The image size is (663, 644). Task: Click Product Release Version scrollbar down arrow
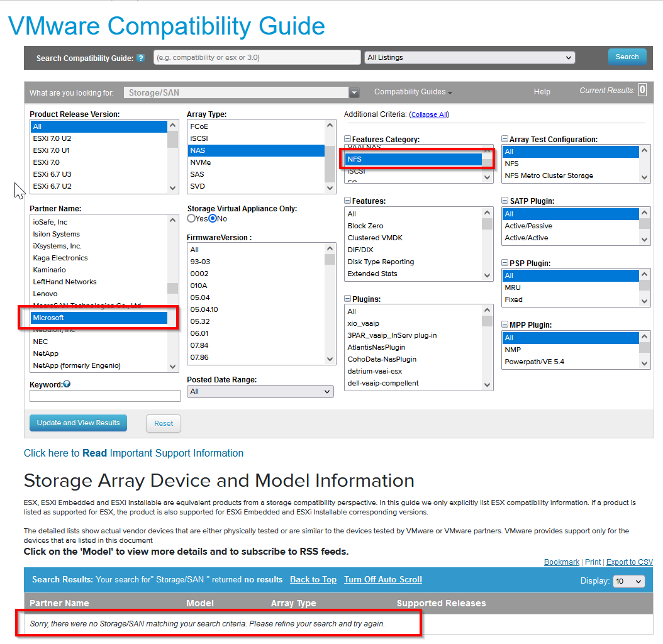click(x=172, y=188)
